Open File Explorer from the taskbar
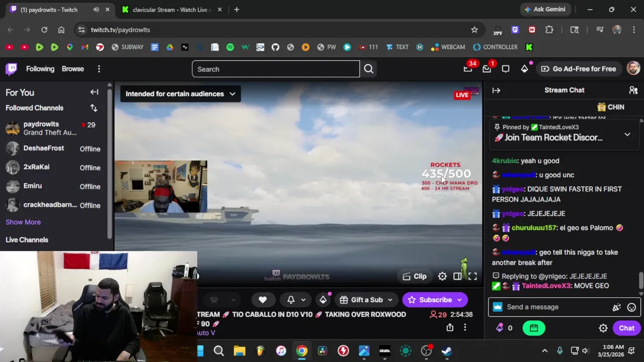Screen dimensions: 644x362 239,351
